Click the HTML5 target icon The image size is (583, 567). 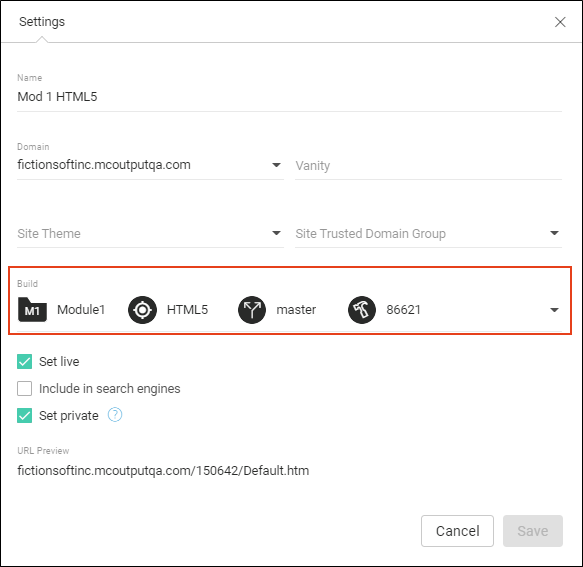click(142, 310)
